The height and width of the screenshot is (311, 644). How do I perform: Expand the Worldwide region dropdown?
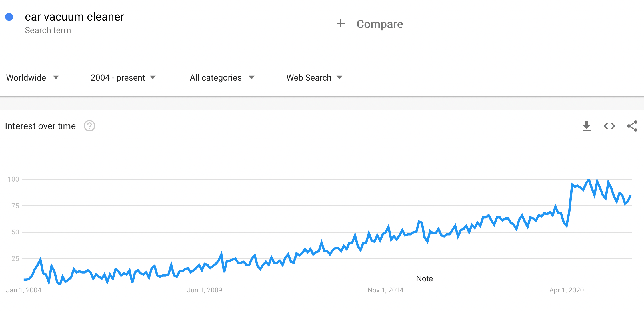[x=32, y=77]
